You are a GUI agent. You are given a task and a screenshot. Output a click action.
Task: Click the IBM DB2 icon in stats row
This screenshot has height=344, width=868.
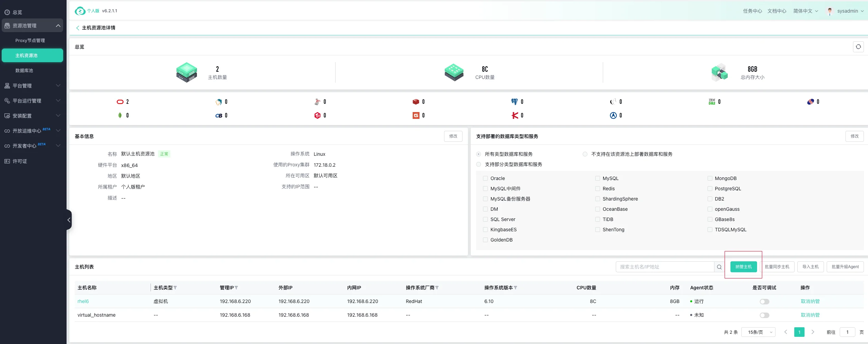click(x=712, y=102)
